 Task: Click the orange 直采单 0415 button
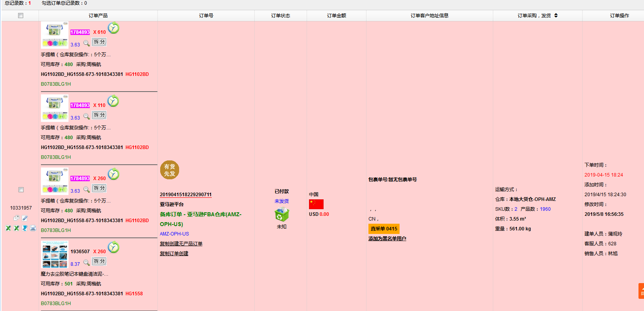pos(384,229)
